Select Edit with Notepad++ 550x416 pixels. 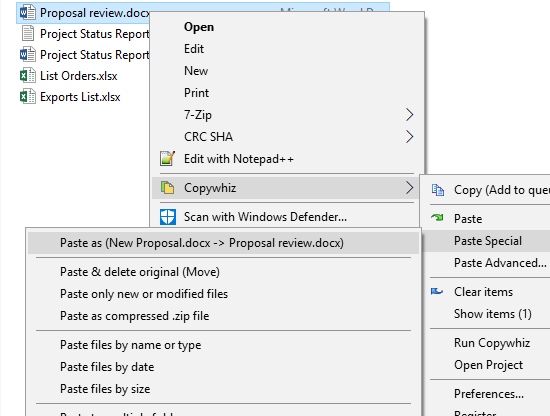click(286, 159)
